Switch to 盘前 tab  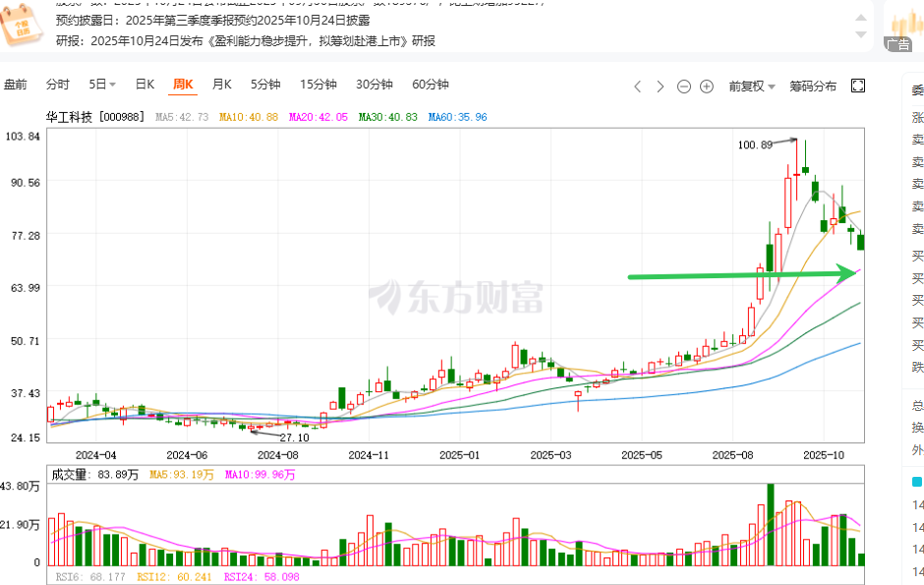pyautogui.click(x=16, y=85)
